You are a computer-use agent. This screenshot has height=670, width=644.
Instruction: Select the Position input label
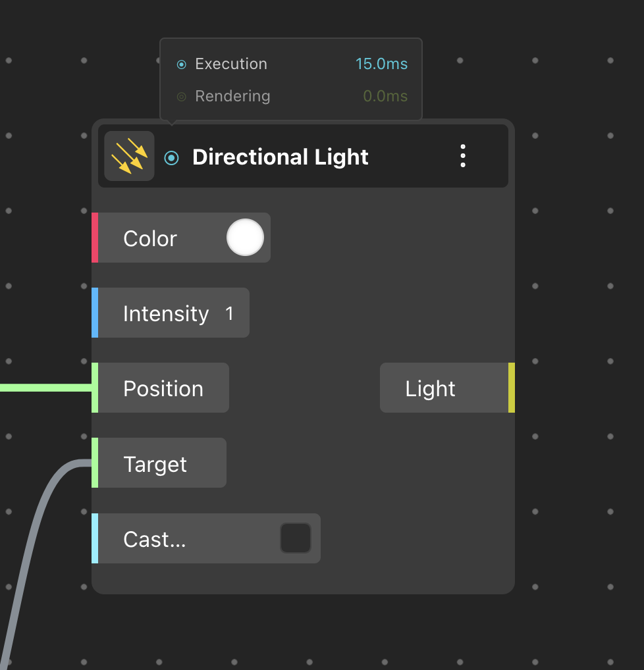click(163, 388)
